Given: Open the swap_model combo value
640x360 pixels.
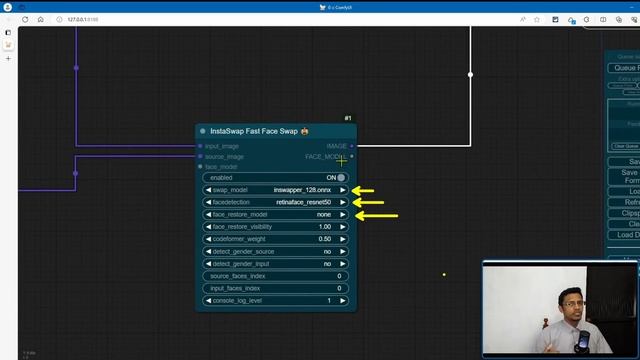Looking at the screenshot, I should (302, 190).
